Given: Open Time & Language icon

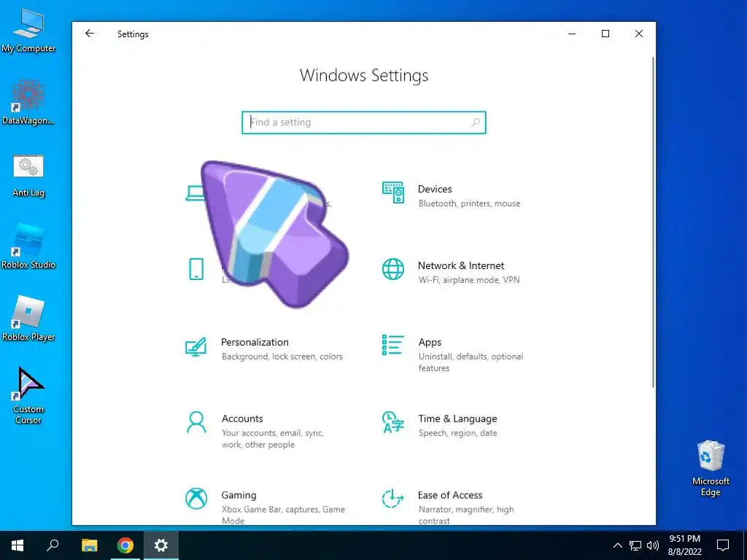Looking at the screenshot, I should (393, 422).
